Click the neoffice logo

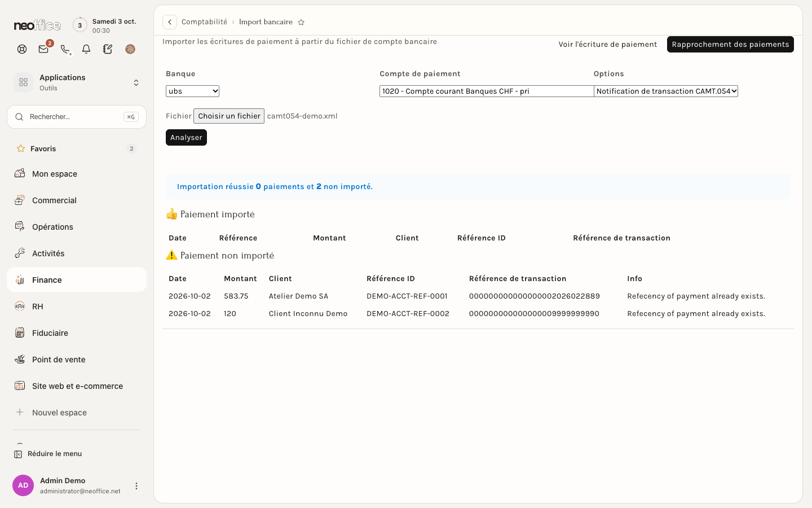pyautogui.click(x=37, y=25)
